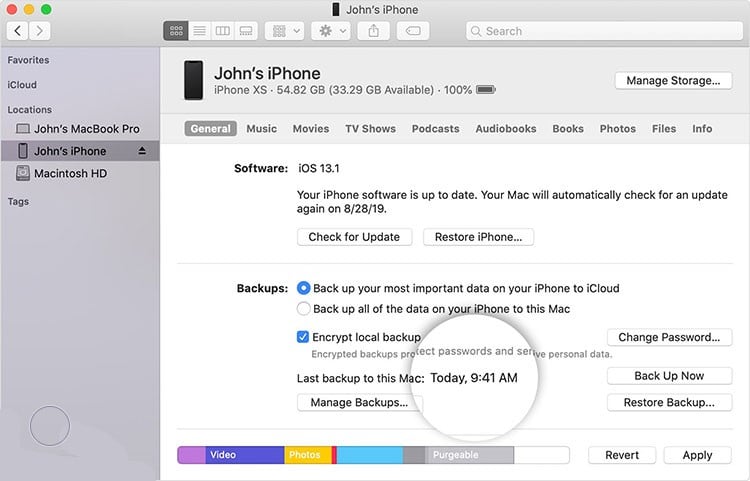The image size is (750, 481).
Task: Open the gear action menu
Action: click(331, 31)
